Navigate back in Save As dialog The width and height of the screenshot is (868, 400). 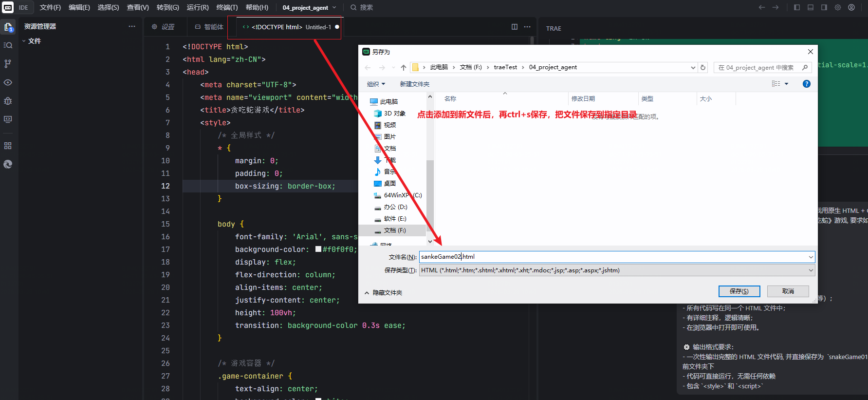pyautogui.click(x=368, y=67)
